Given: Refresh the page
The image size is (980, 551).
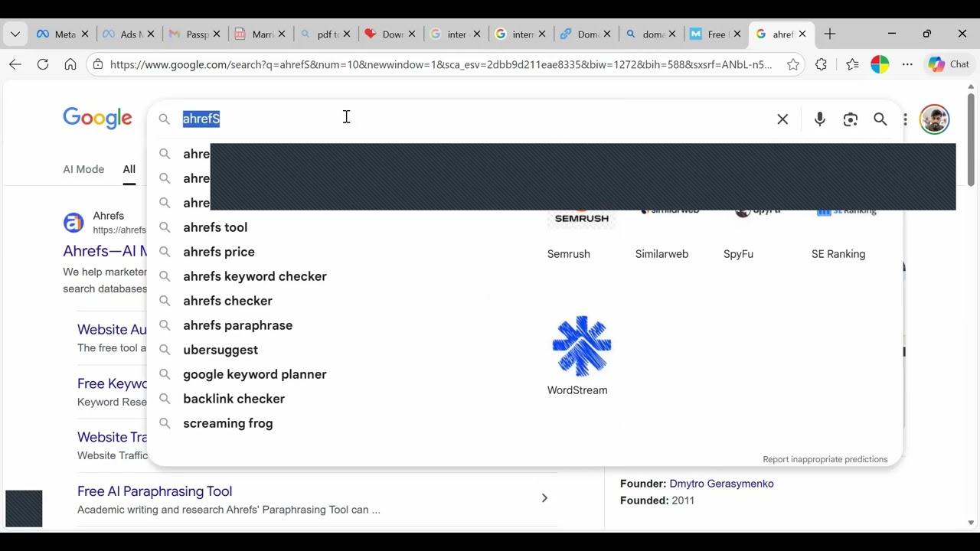Looking at the screenshot, I should coord(43,64).
